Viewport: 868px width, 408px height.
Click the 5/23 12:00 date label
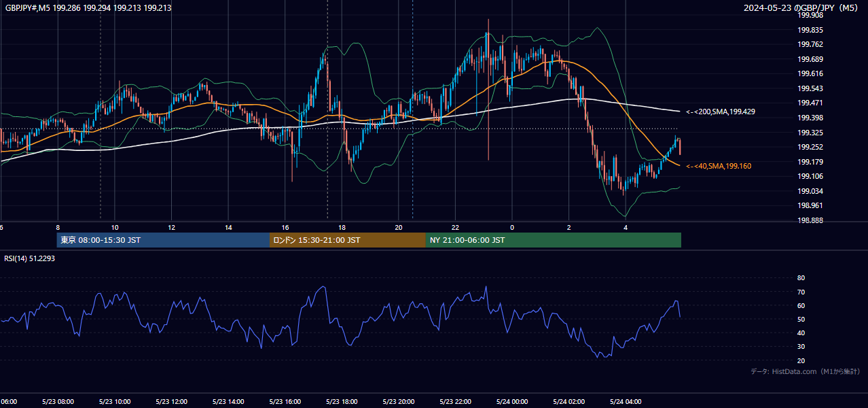(171, 401)
